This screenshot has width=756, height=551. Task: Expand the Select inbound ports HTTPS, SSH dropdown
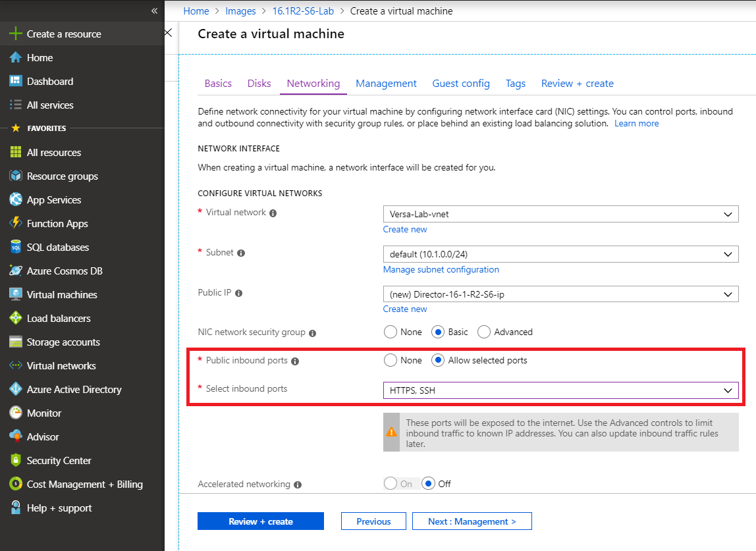tap(560, 390)
